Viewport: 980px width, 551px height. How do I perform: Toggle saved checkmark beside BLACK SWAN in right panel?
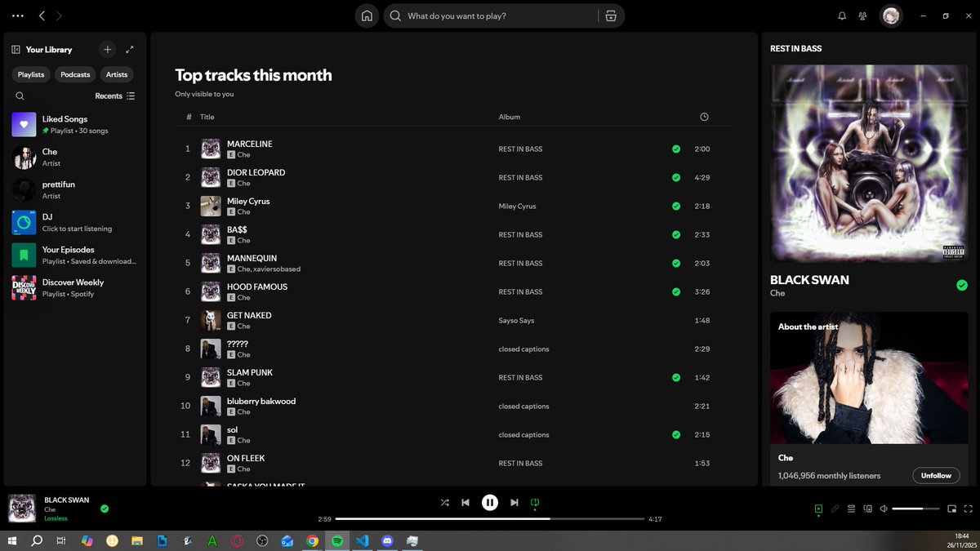(x=962, y=285)
